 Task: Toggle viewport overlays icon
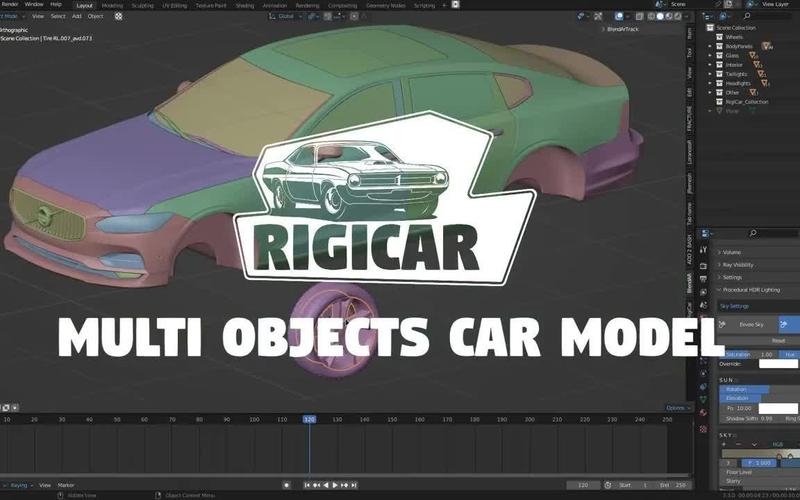click(x=619, y=16)
